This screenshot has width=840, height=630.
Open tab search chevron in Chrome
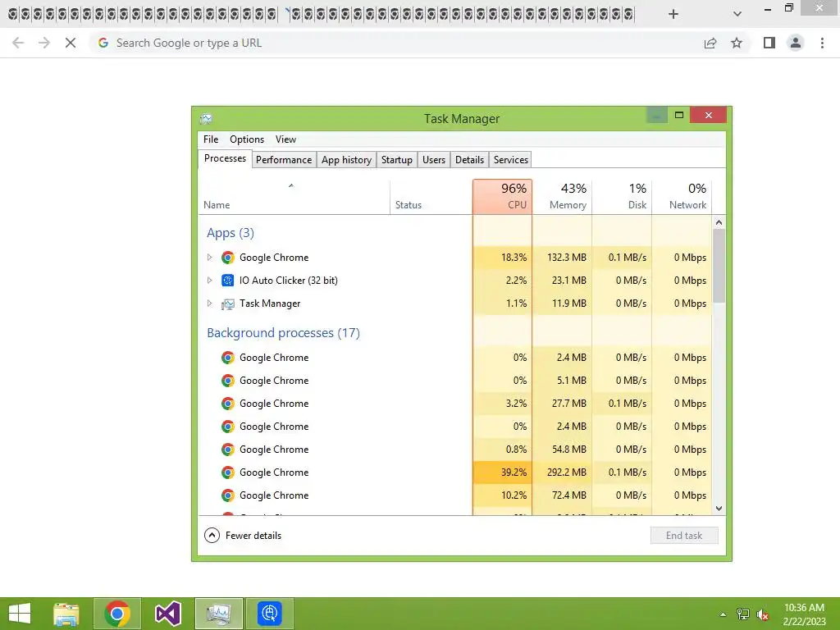click(x=737, y=14)
